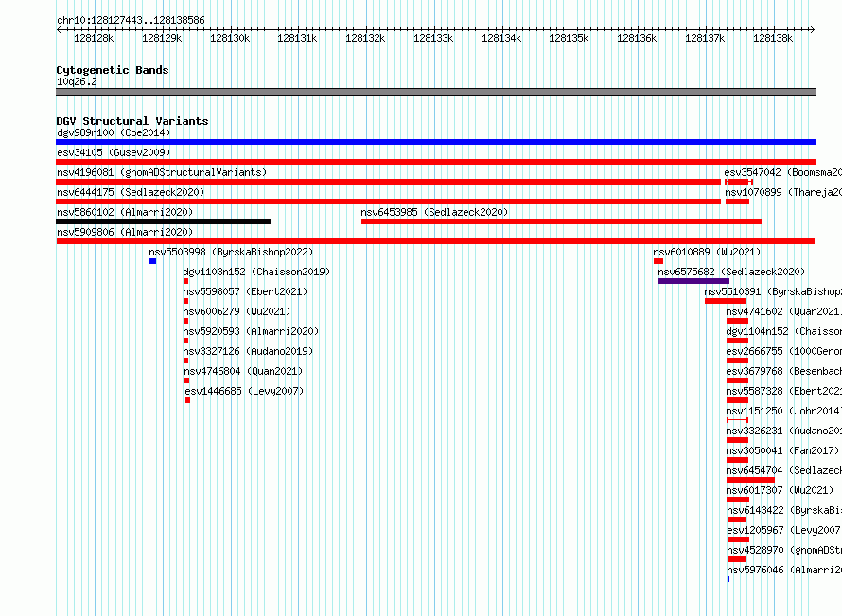Click the 128138k ruler tick label
Viewport: 842px width, 616px height.
pos(773,38)
